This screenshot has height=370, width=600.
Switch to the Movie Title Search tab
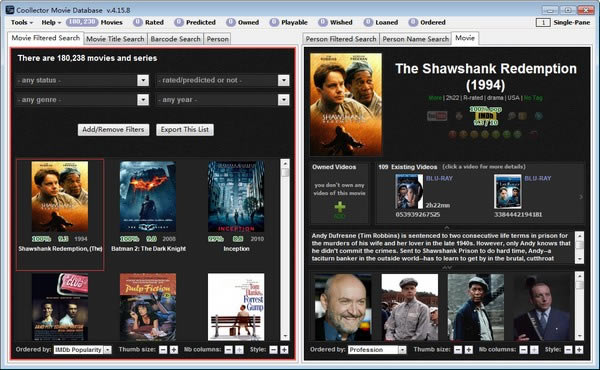pos(115,39)
